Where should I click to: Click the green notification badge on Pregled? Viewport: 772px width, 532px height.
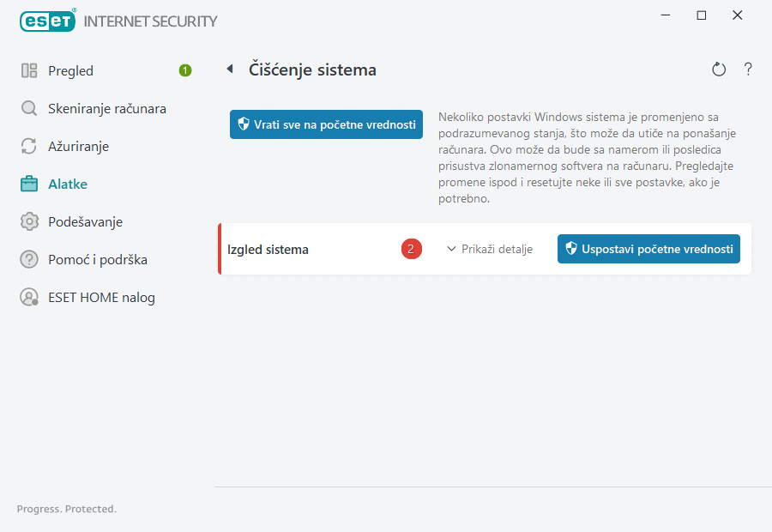[x=184, y=70]
